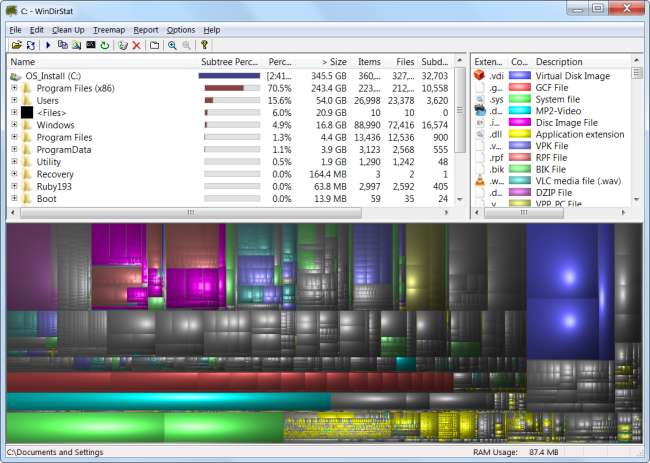Click the Virtual Disk Image color swatch
This screenshot has height=463, width=650.
(519, 75)
